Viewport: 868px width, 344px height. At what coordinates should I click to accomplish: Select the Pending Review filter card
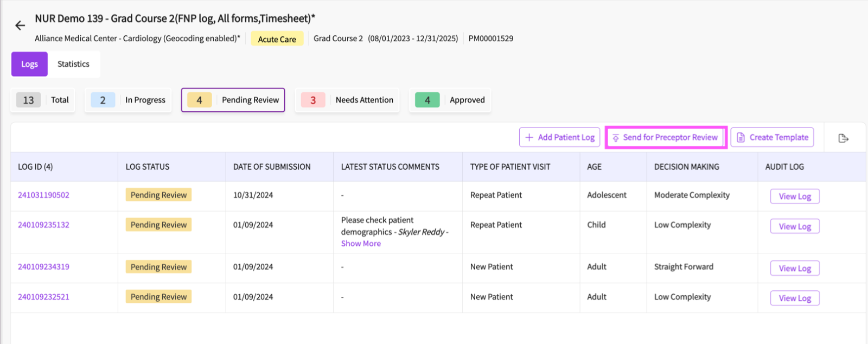point(233,100)
